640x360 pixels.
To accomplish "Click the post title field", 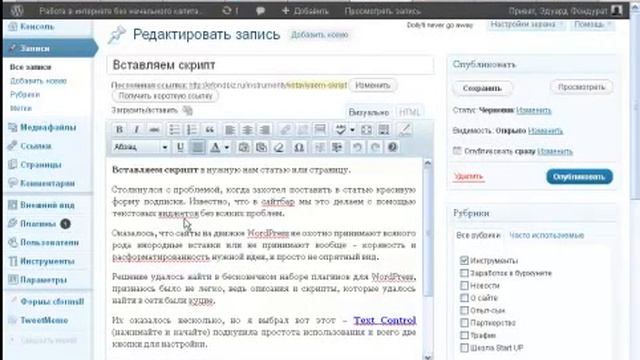I will (270, 65).
